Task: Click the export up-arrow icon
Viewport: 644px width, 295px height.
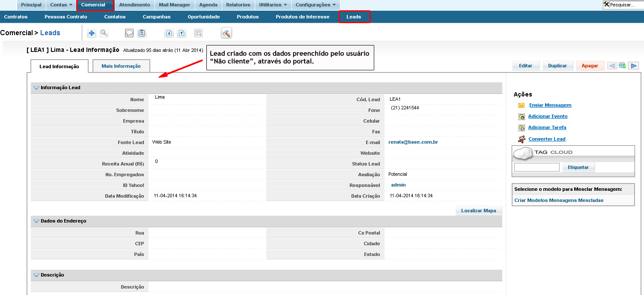Action: (x=182, y=33)
